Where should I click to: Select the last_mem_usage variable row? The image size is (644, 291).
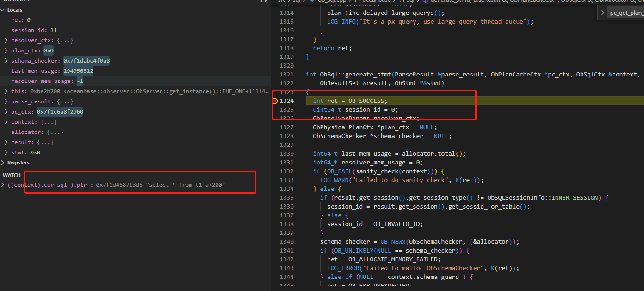(135, 71)
